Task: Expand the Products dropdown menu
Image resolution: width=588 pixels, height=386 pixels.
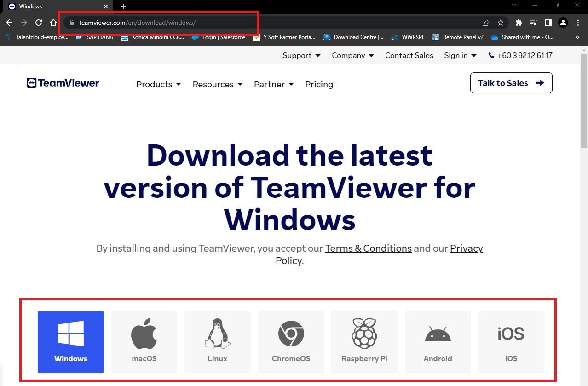Action: (158, 84)
